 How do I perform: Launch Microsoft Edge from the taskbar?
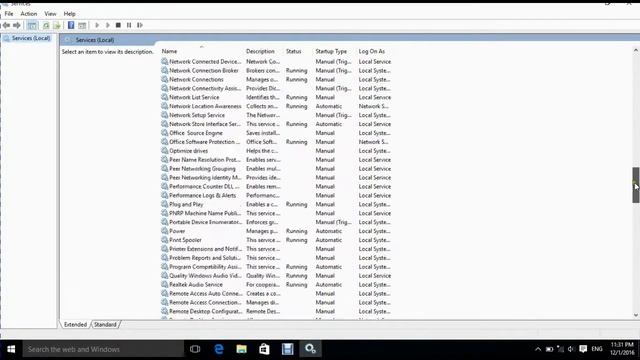[x=219, y=349]
